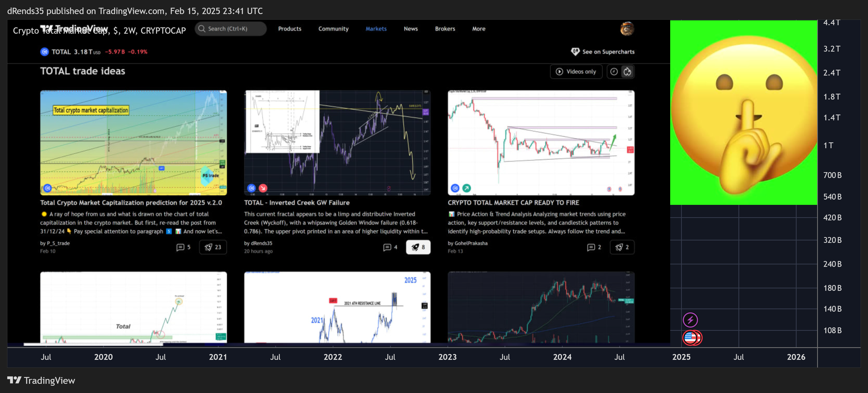The height and width of the screenshot is (393, 868).
Task: Boost the READY TO FIRE idea
Action: tap(622, 247)
